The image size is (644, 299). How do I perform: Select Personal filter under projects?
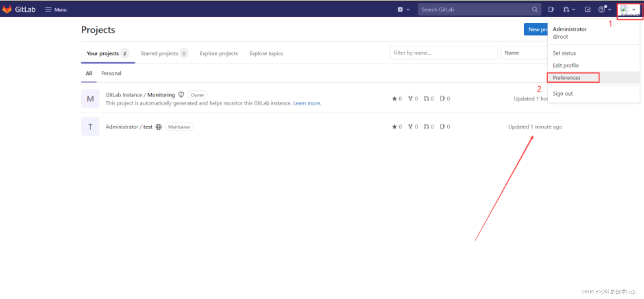click(111, 73)
